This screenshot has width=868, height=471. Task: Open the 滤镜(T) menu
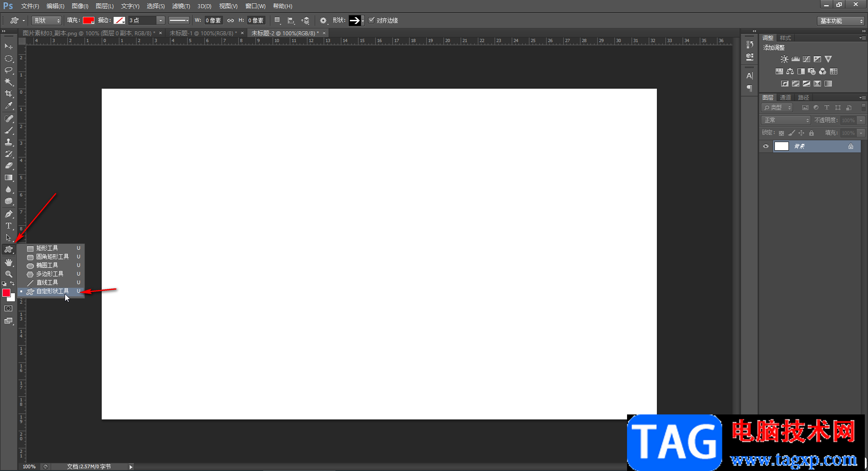pos(181,6)
